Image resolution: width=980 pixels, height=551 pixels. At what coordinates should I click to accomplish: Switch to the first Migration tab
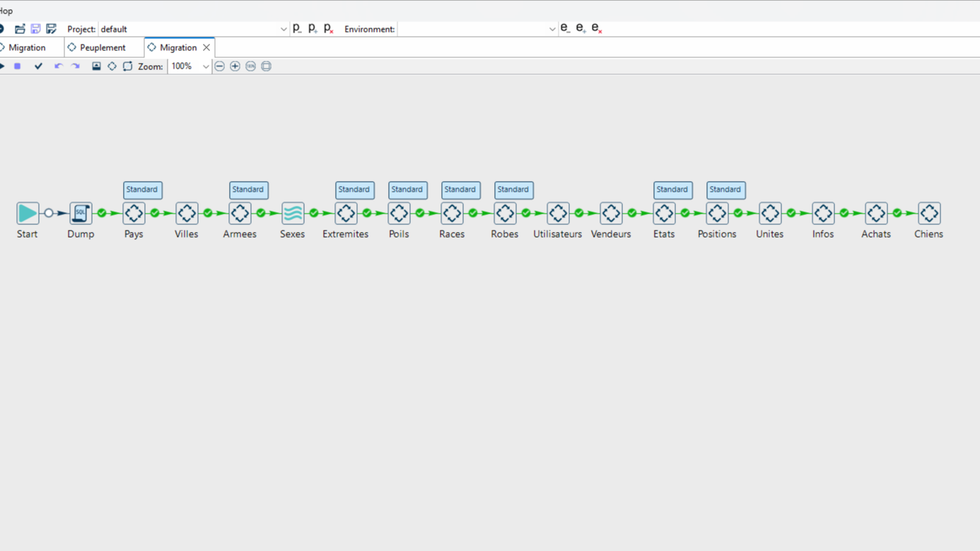pos(27,47)
